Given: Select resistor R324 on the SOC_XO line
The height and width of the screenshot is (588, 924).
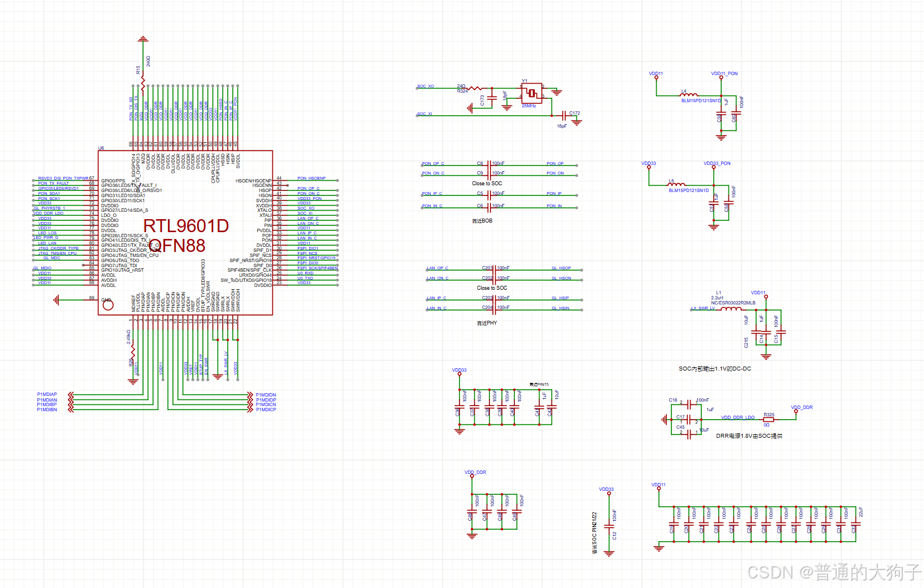Looking at the screenshot, I should [x=475, y=88].
